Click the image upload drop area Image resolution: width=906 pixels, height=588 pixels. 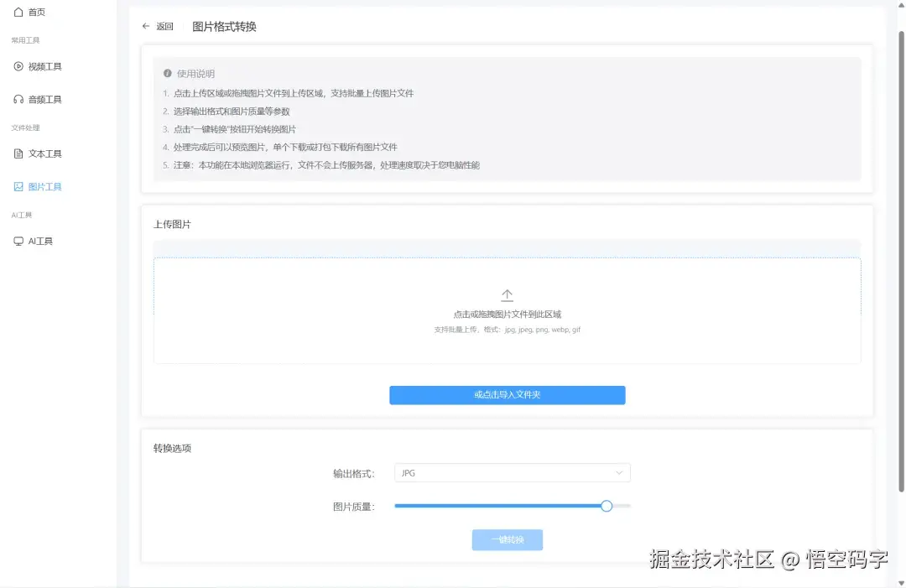[x=507, y=310]
